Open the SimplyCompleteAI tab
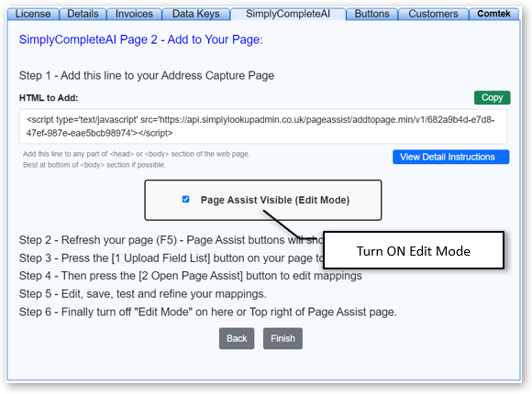This screenshot has width=532, height=394. [x=288, y=14]
